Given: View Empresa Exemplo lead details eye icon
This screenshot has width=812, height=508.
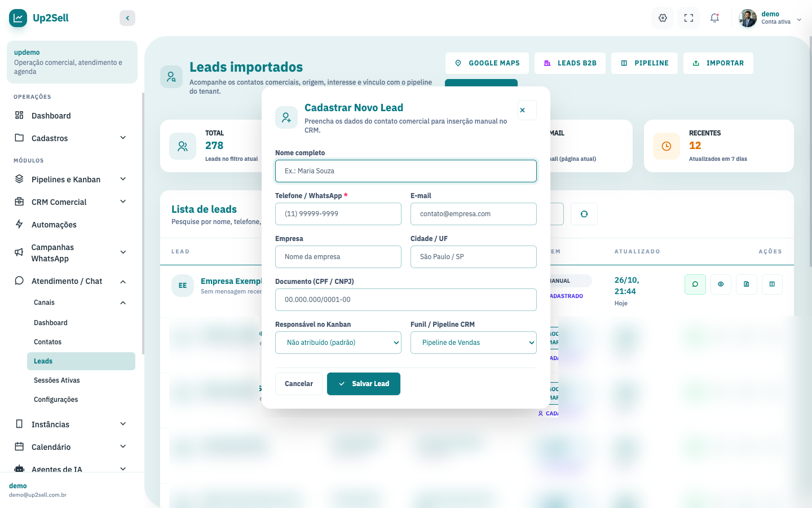Looking at the screenshot, I should point(721,284).
